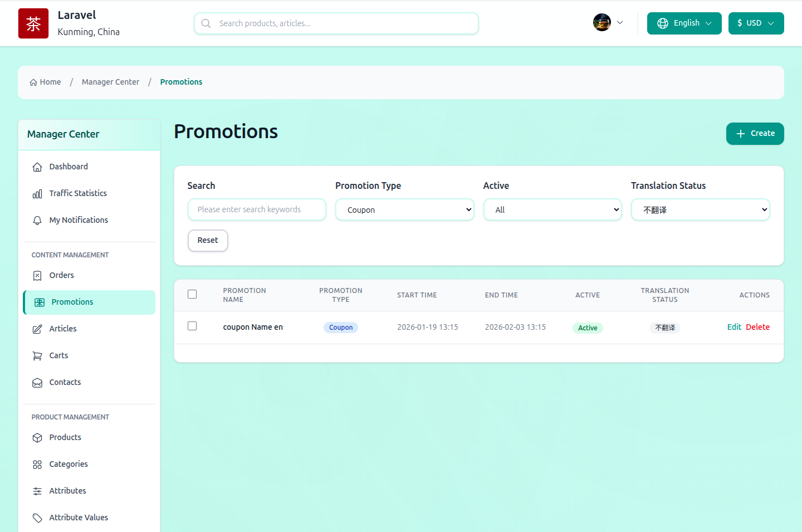Click the Attribute Values tag icon
Screen dimensions: 802x532
pyautogui.click(x=37, y=518)
